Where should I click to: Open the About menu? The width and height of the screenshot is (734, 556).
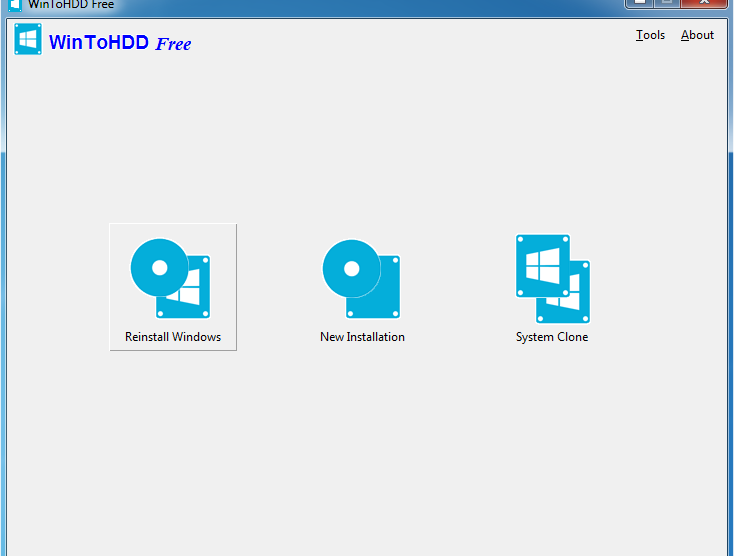(697, 35)
